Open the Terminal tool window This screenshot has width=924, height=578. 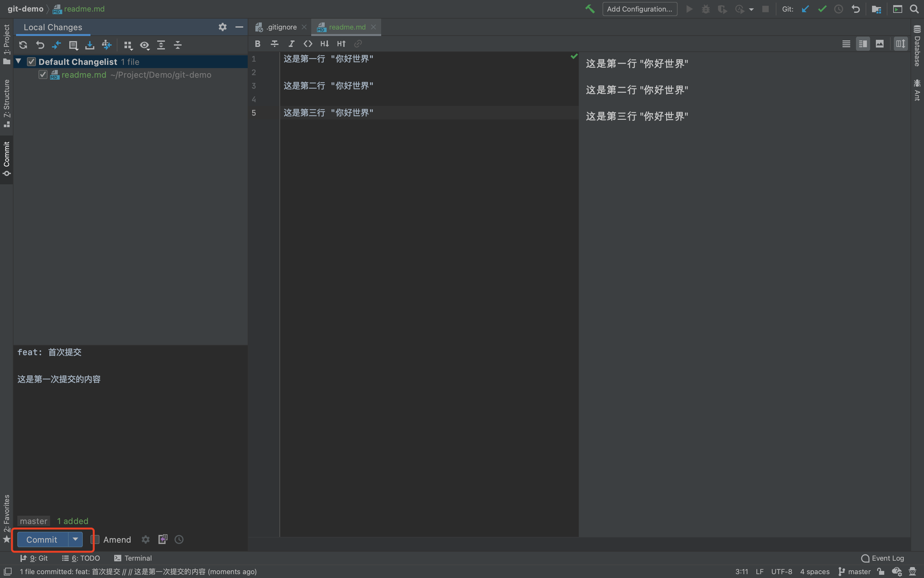point(133,558)
